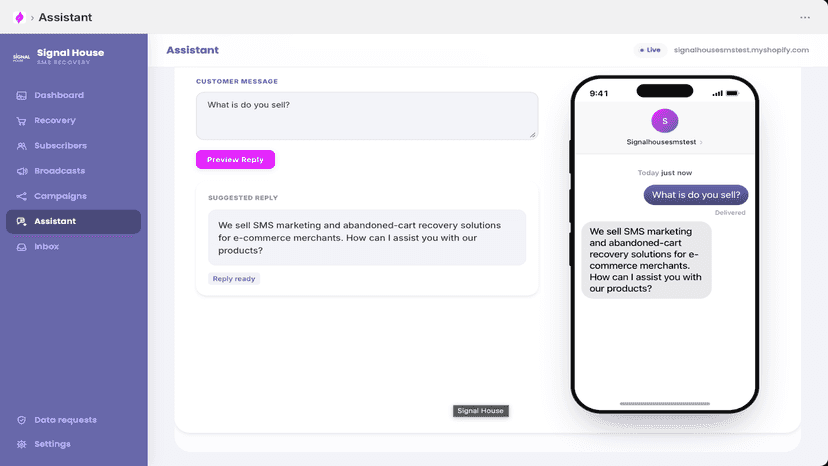Click the Live status badge
This screenshot has width=828, height=466.
click(x=650, y=50)
